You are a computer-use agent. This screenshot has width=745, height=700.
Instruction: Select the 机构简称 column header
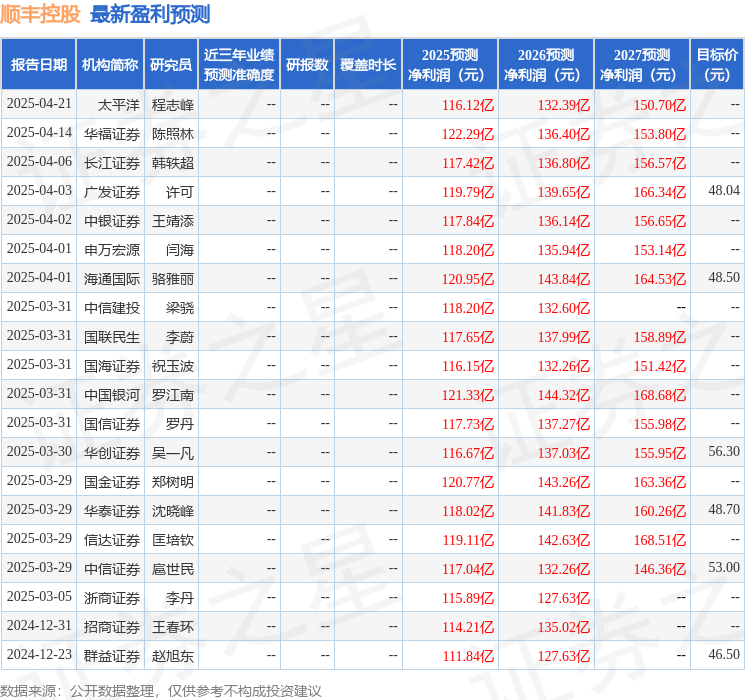(110, 65)
